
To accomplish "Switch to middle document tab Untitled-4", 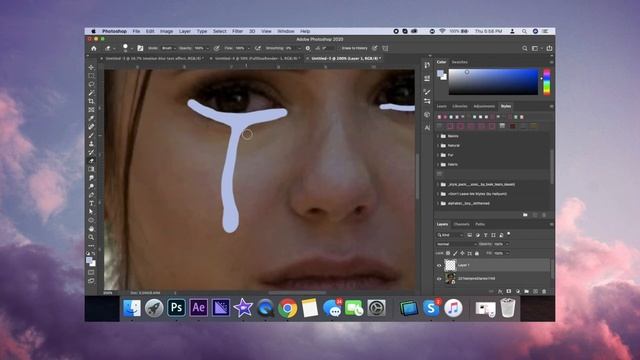I will [258, 58].
